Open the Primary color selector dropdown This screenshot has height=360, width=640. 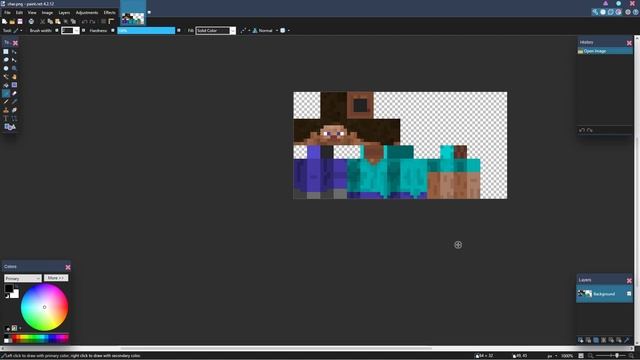pyautogui.click(x=22, y=278)
